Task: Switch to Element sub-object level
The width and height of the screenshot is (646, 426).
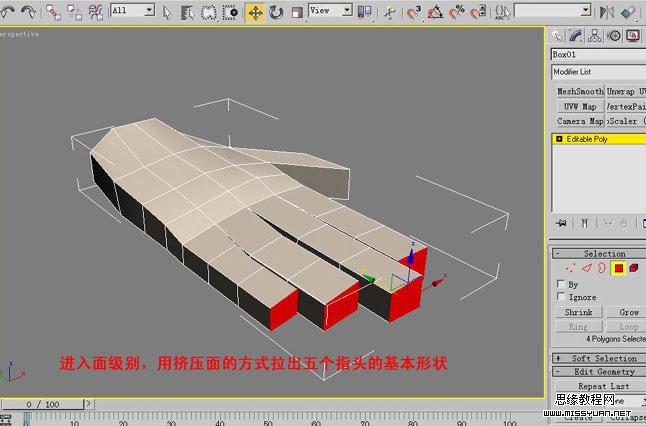Action: 634,268
